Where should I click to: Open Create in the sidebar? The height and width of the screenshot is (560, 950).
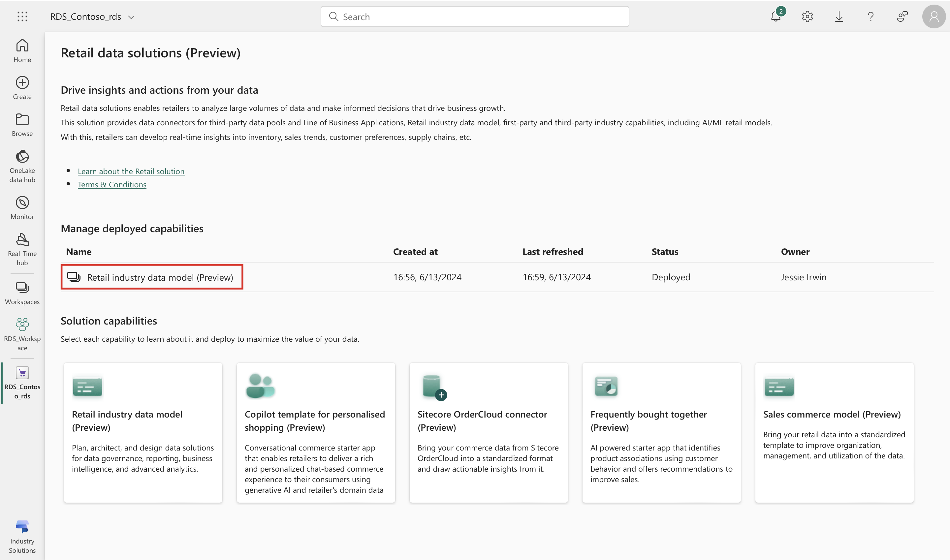pos(22,87)
